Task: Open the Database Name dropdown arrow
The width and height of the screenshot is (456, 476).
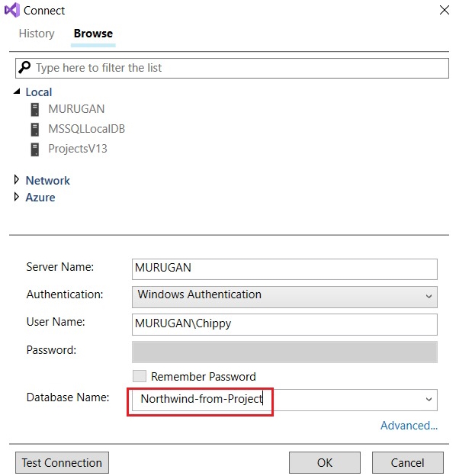Action: (429, 399)
